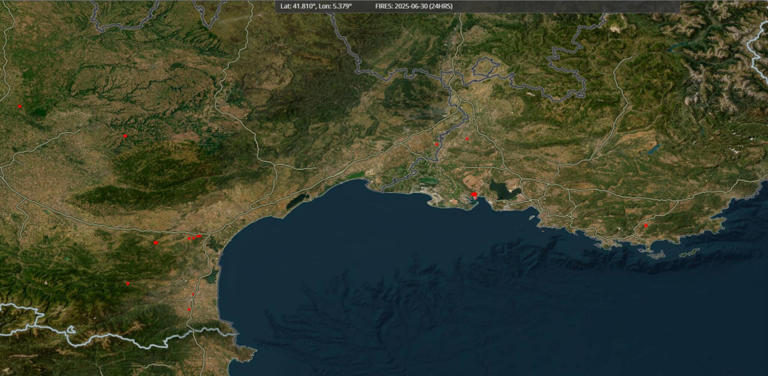This screenshot has height=376, width=768.
Task: Select the southernmost fire marker near the border
Action: pos(189,309)
